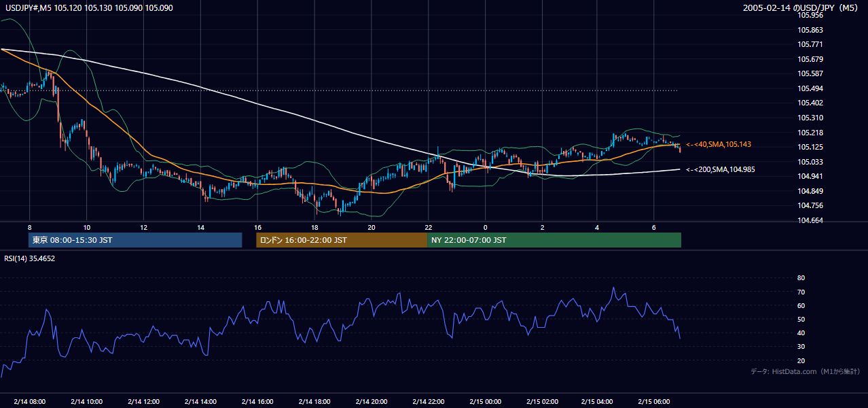Click hour 10 on the price chart axis
The width and height of the screenshot is (868, 408).
pyautogui.click(x=86, y=226)
